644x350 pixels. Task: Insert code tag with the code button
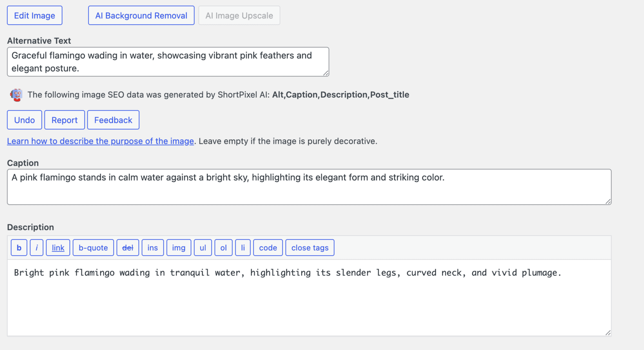coord(268,248)
